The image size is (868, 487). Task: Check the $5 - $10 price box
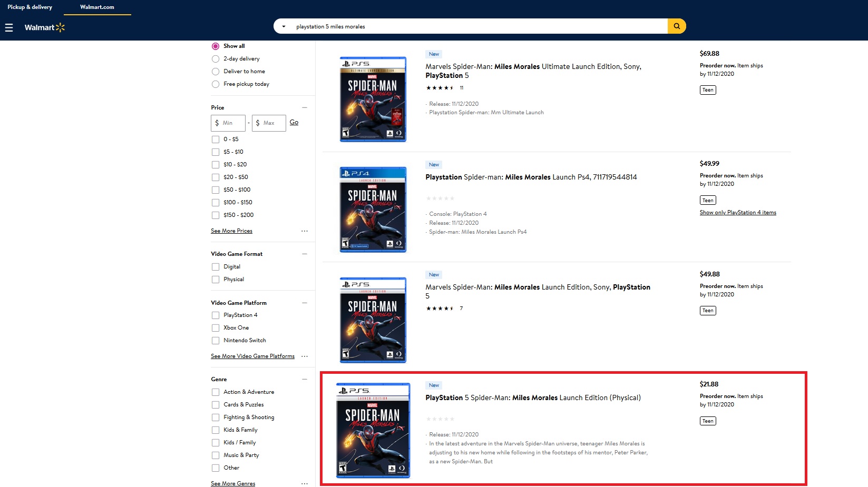point(216,152)
